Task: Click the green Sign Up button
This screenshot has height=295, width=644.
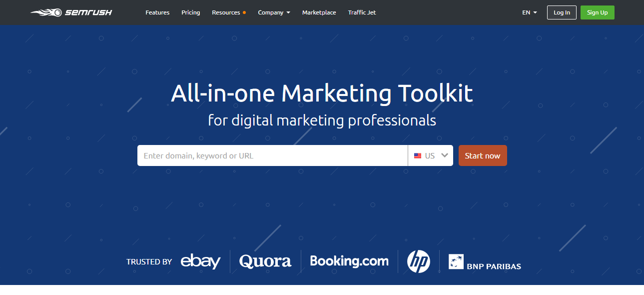Action: click(598, 12)
